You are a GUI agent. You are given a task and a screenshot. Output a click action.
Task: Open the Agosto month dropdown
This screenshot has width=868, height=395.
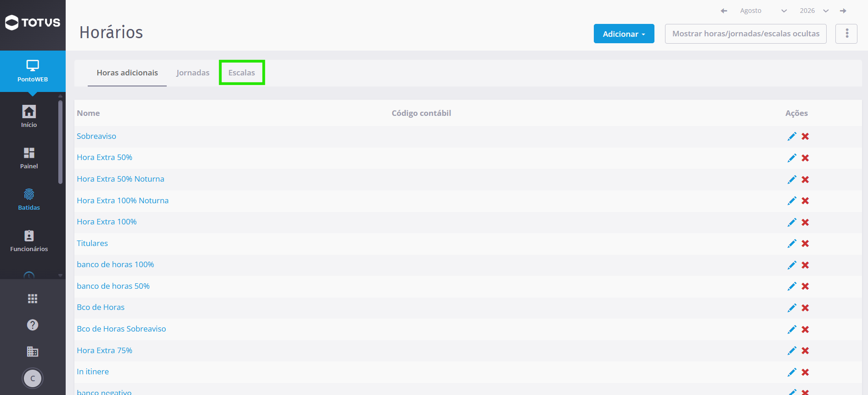[763, 11]
